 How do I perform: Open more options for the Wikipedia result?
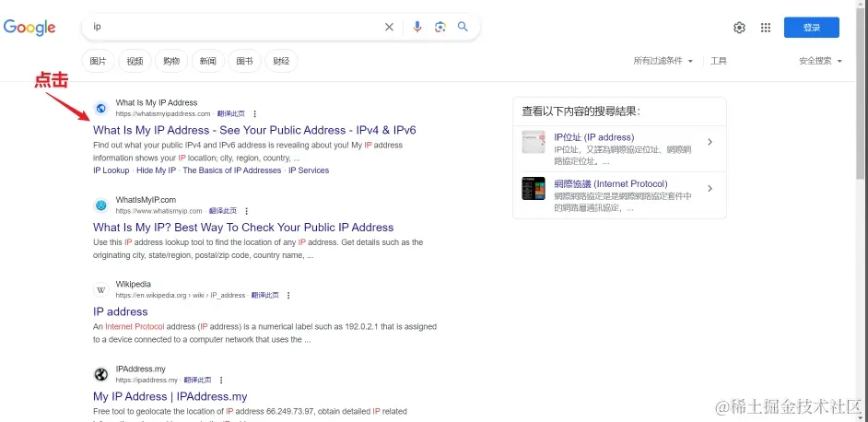click(288, 296)
